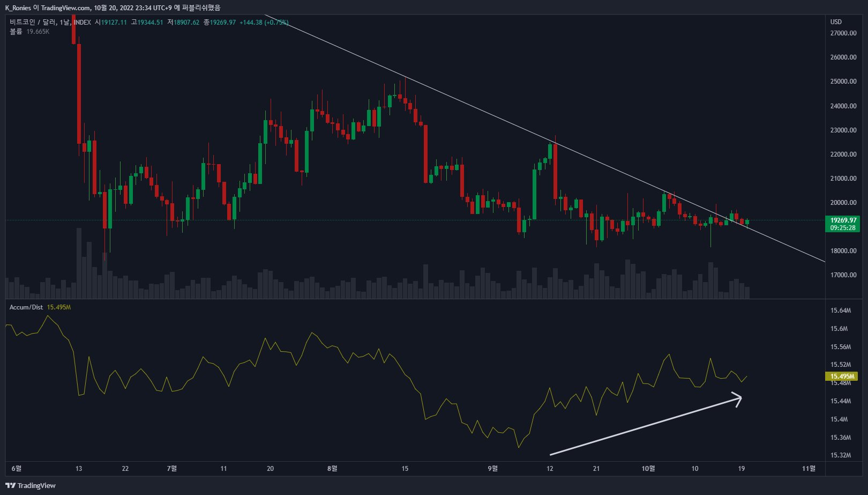The height and width of the screenshot is (495, 868).
Task: Select the 15.64M indicator axis label
Action: [x=841, y=311]
